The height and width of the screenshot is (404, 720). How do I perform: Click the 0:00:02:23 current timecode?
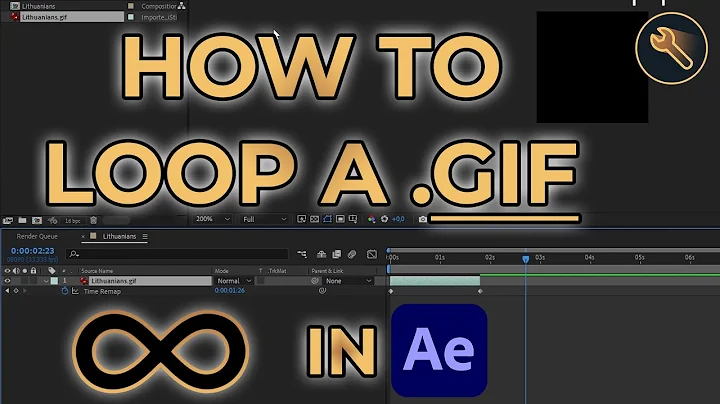(x=33, y=251)
